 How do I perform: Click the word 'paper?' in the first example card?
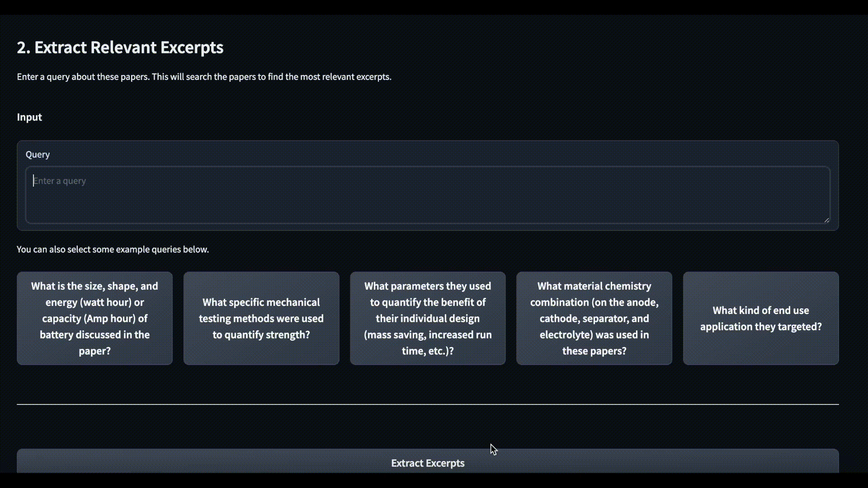(x=94, y=351)
